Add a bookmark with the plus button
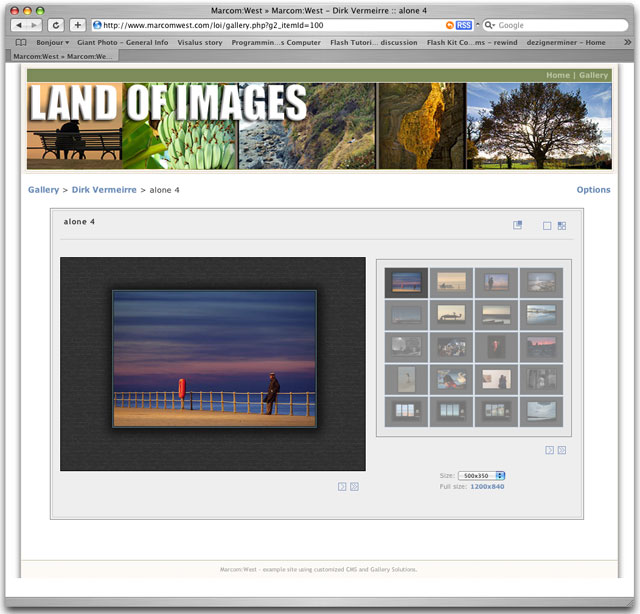Image resolution: width=640 pixels, height=614 pixels. coord(78,25)
